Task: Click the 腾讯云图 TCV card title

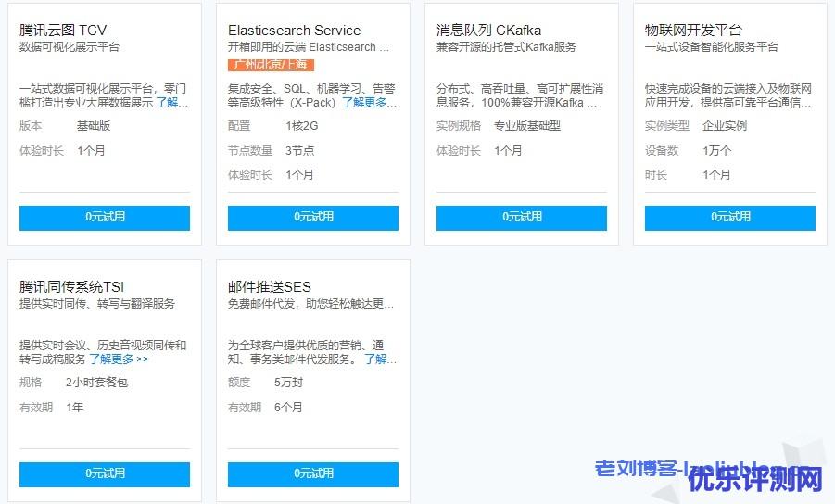Action: point(63,31)
